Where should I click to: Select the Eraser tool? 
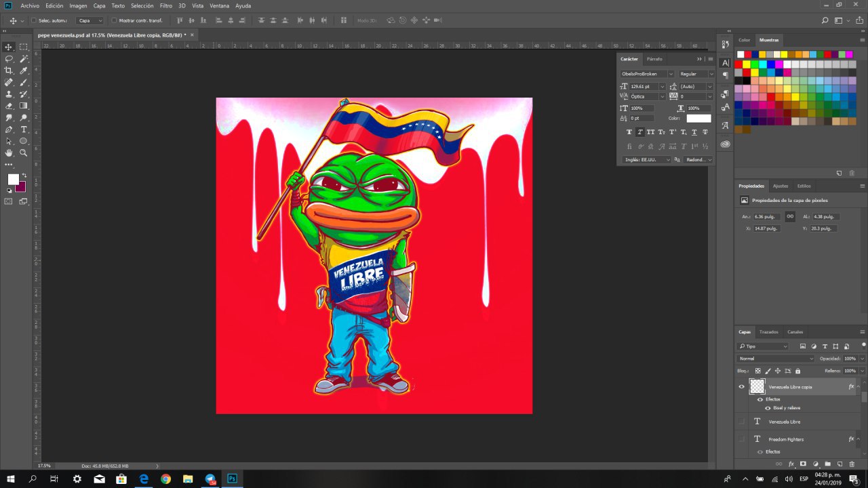[9, 106]
